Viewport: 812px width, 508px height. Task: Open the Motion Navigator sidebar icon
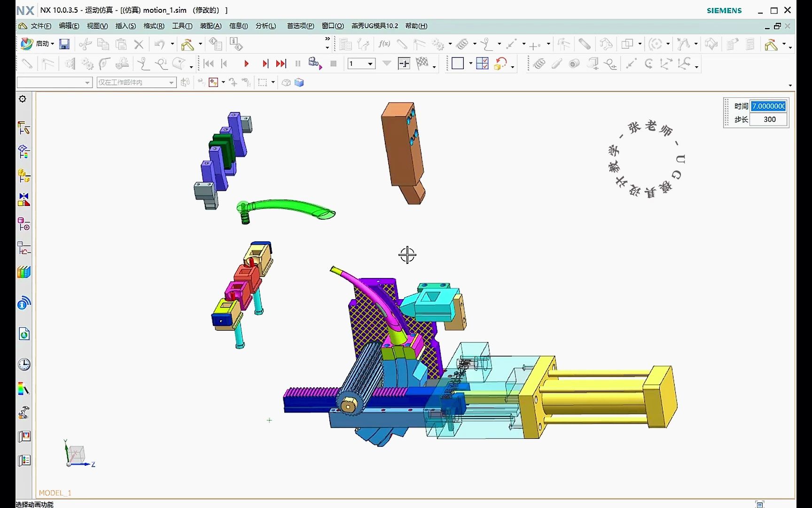point(24,128)
